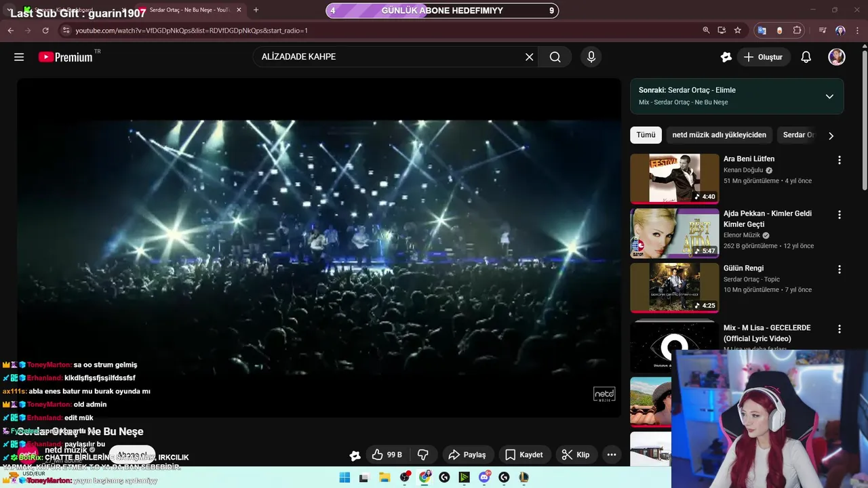Dislike the video with thumbs-down
This screenshot has height=488, width=868.
pos(423,455)
